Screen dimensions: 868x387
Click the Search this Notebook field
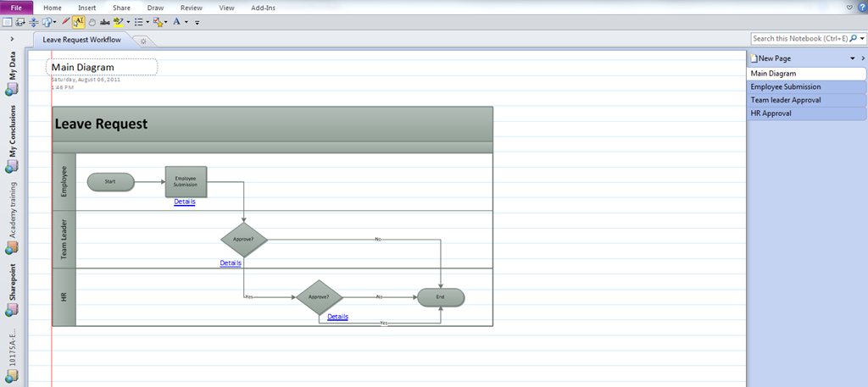click(804, 38)
